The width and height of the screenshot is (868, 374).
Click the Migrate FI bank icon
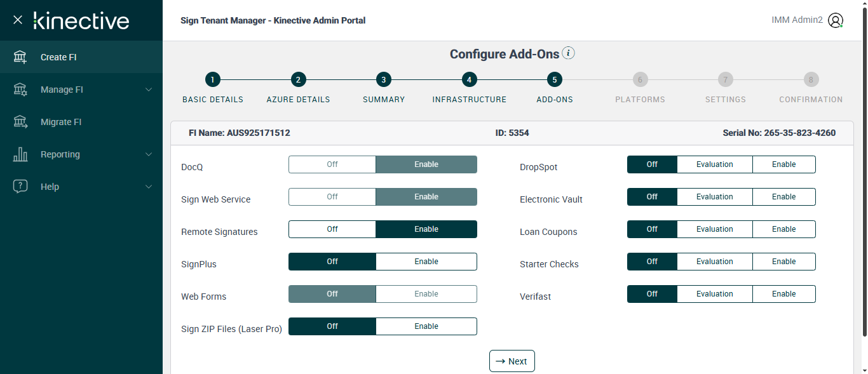(20, 122)
